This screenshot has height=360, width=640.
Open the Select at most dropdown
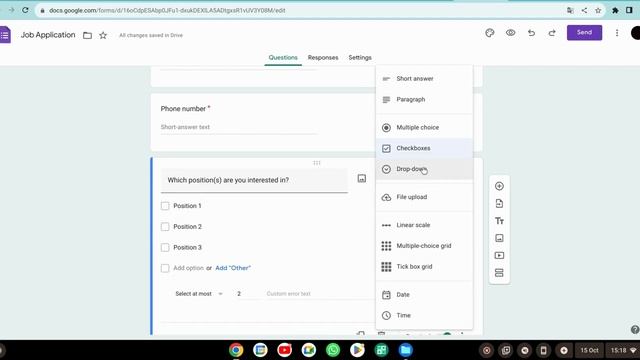click(199, 294)
